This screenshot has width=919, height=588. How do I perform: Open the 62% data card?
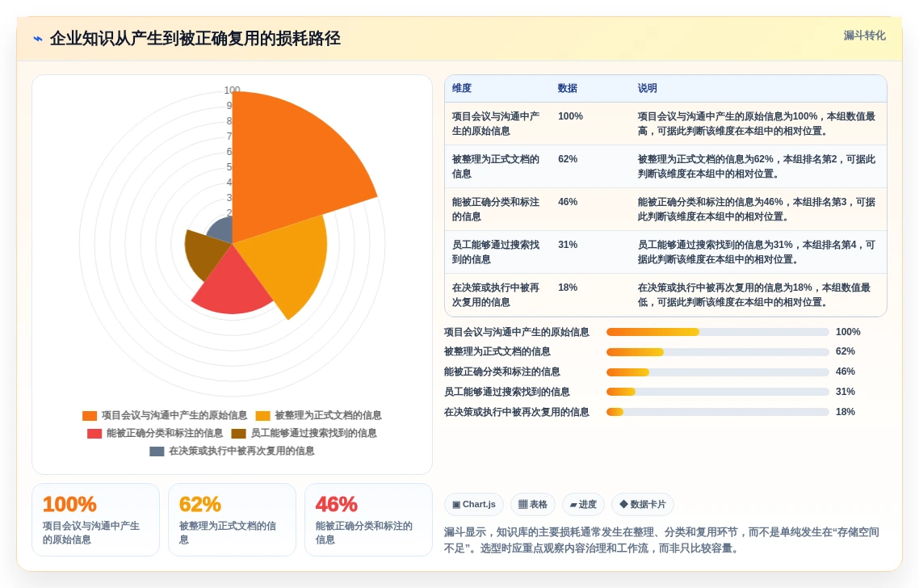232,520
